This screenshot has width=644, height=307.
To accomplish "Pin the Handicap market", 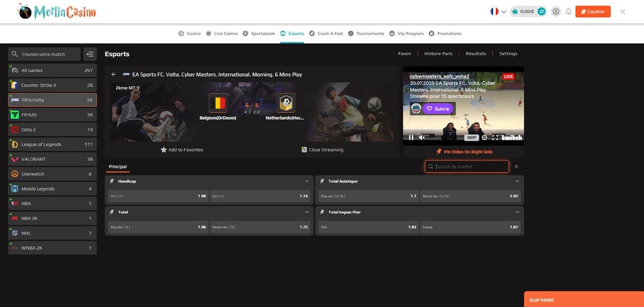I will pos(112,181).
